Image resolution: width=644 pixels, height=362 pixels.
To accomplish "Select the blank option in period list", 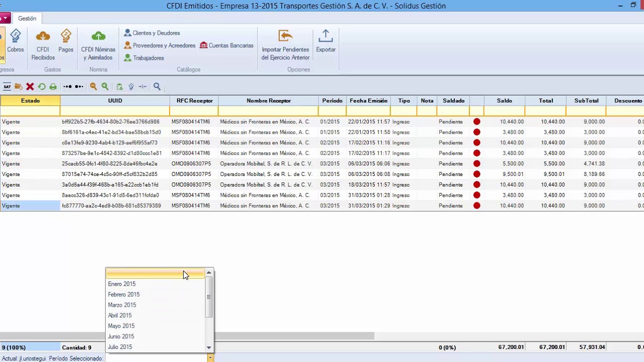I will [x=155, y=274].
